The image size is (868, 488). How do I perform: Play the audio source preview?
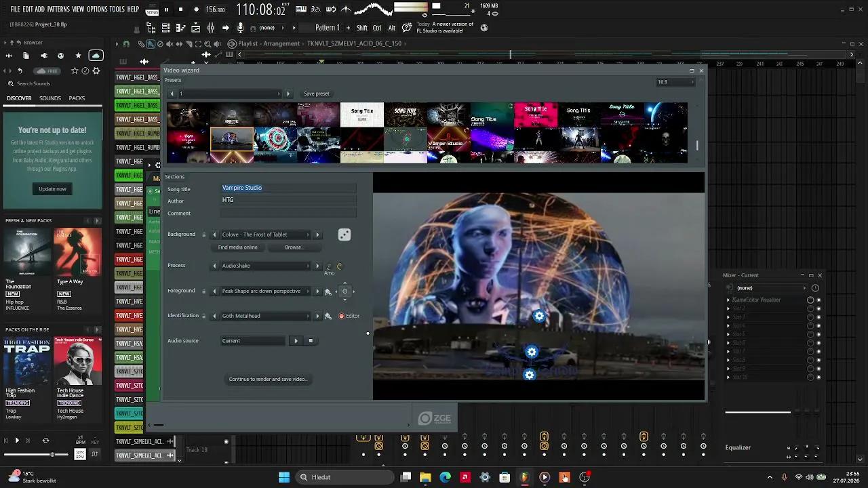pos(296,340)
